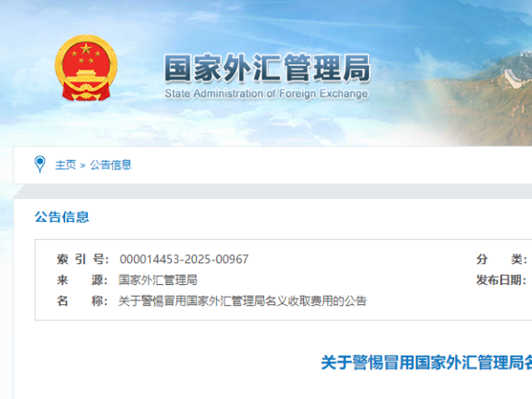Click the 索引号 field label

pyautogui.click(x=82, y=259)
